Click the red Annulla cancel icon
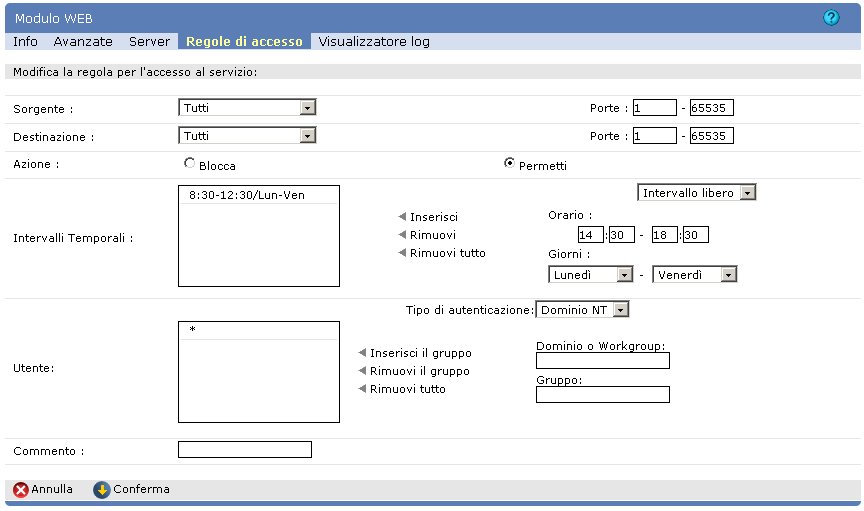864x511 pixels. click(x=20, y=490)
